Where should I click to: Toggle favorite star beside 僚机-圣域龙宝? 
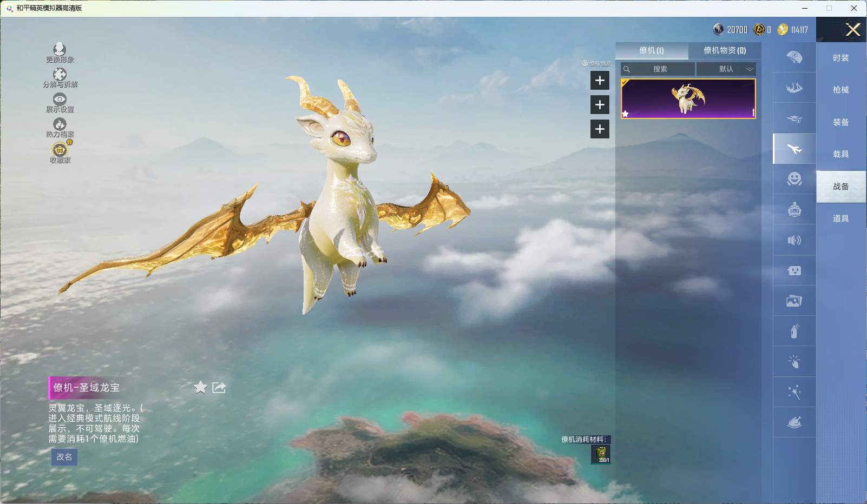tap(200, 387)
